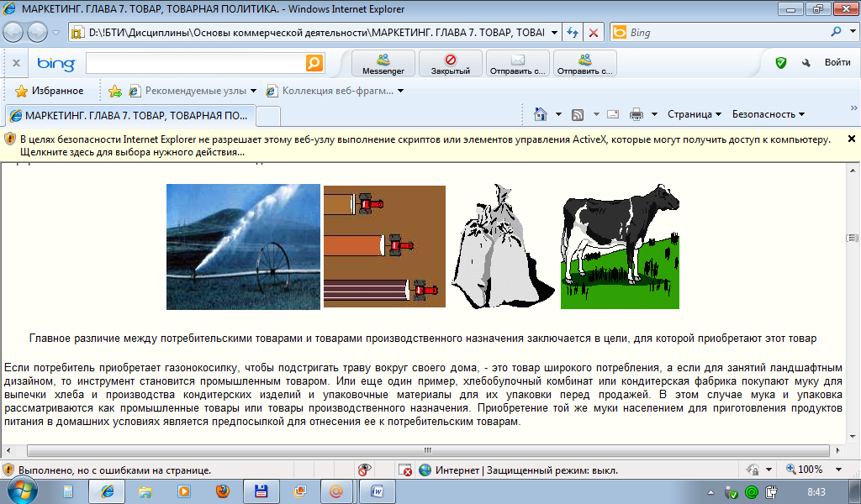
Task: Click the vertical scrollbar up arrow
Action: (x=853, y=171)
